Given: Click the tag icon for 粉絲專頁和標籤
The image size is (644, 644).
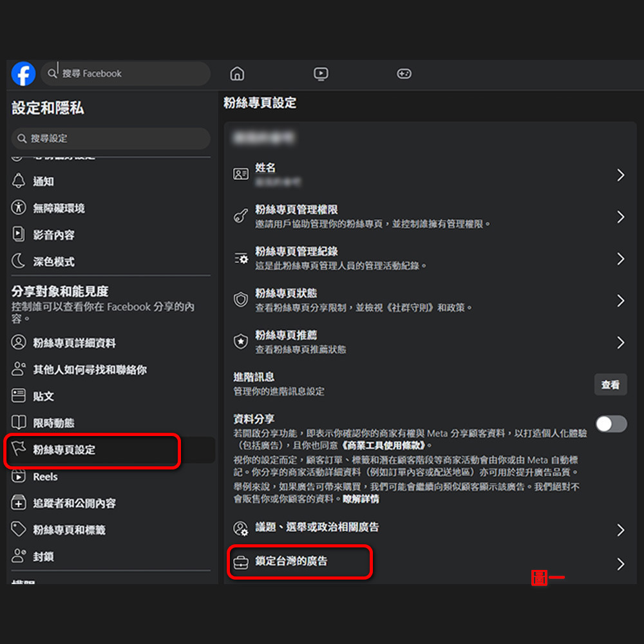Looking at the screenshot, I should [19, 529].
